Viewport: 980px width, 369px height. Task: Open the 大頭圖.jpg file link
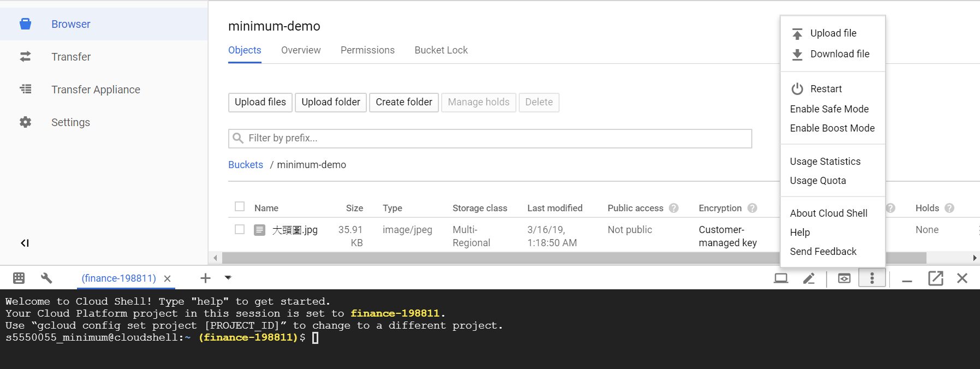click(295, 230)
